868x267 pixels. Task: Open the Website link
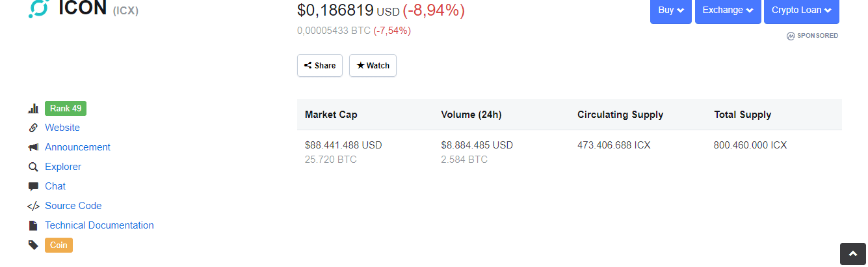(x=62, y=128)
